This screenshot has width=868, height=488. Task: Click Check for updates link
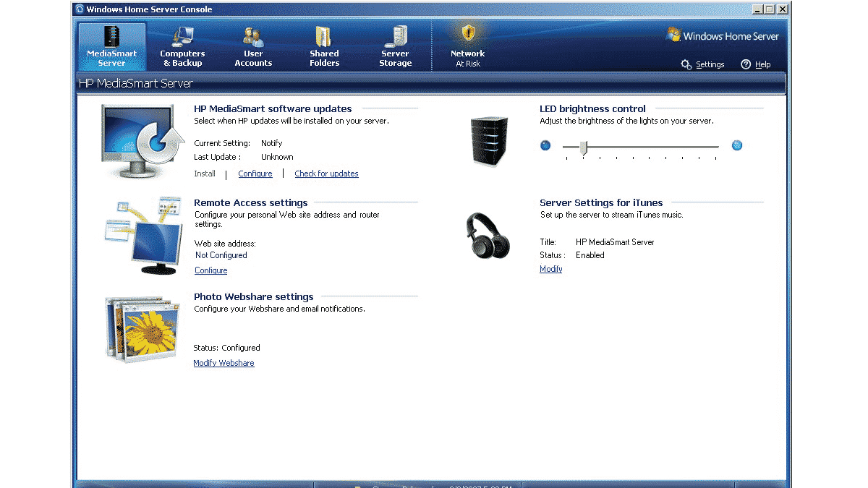click(326, 174)
